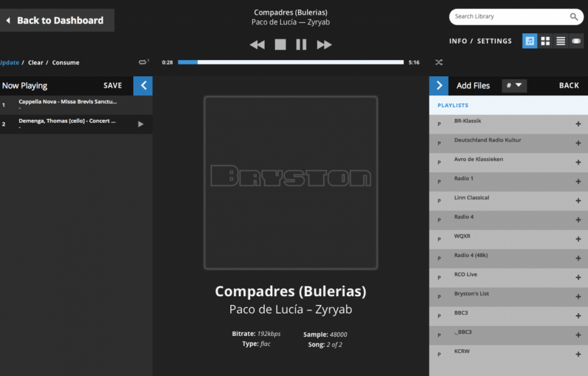
Task: Save the Now Playing playlist
Action: pyautogui.click(x=113, y=86)
